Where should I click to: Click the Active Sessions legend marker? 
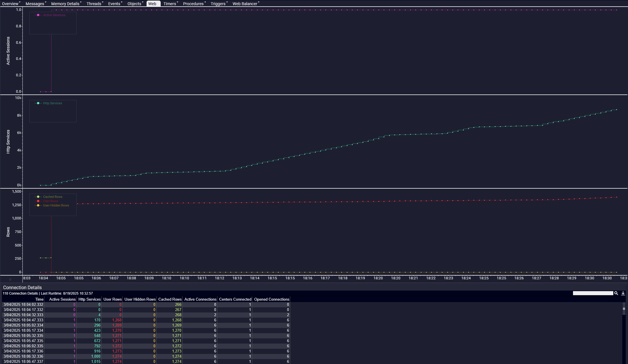click(x=38, y=15)
